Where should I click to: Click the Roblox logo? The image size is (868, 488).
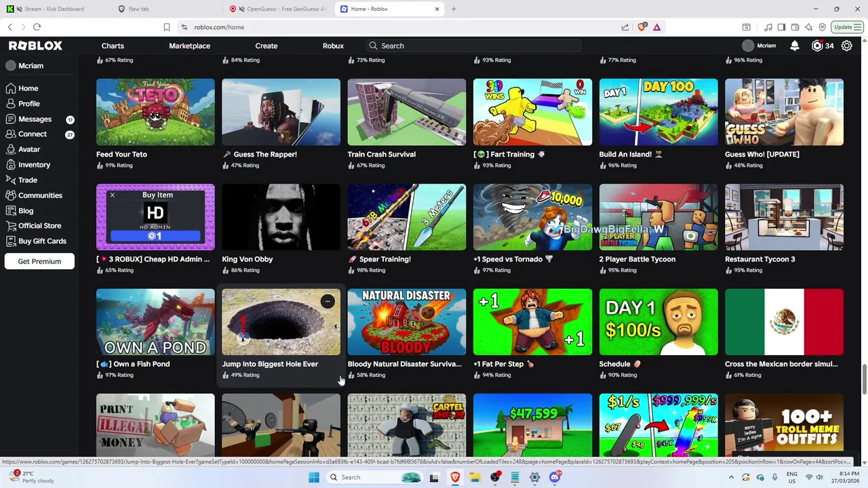[x=35, y=45]
